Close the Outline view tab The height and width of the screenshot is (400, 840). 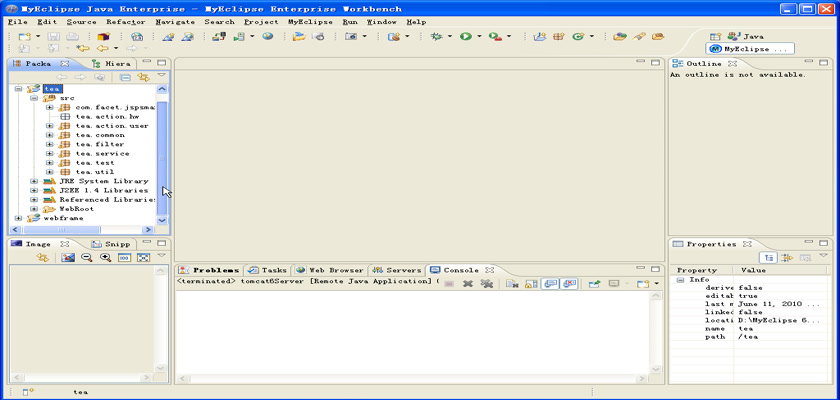(x=732, y=63)
